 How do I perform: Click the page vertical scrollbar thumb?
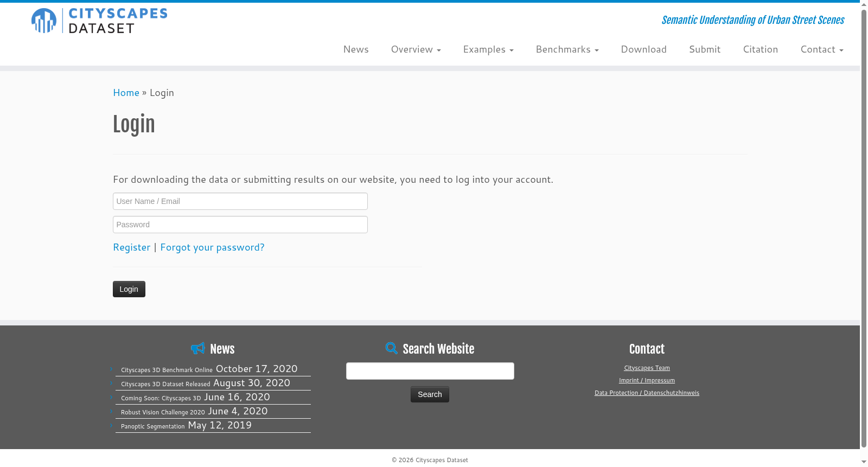point(864,228)
